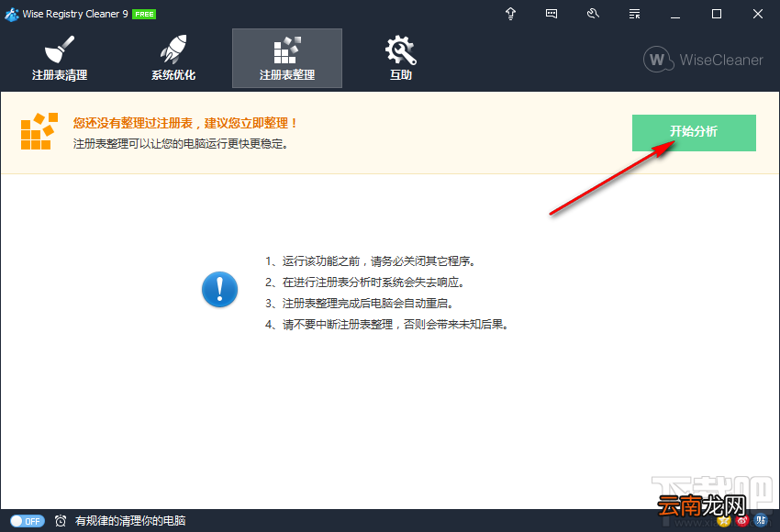Maximize the Wise Registry Cleaner window
780x532 pixels.
pos(717,14)
